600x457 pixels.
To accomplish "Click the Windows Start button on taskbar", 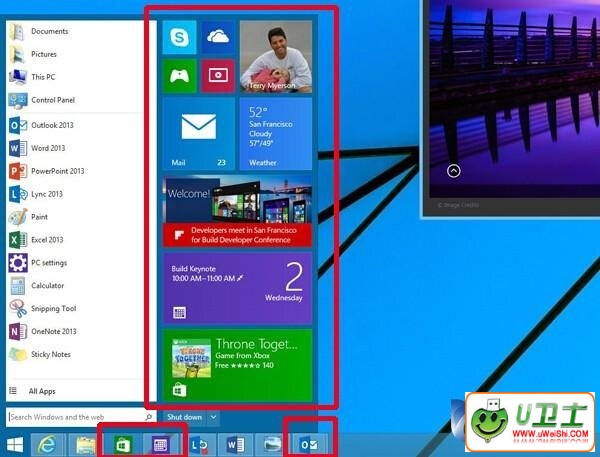I will tap(15, 445).
